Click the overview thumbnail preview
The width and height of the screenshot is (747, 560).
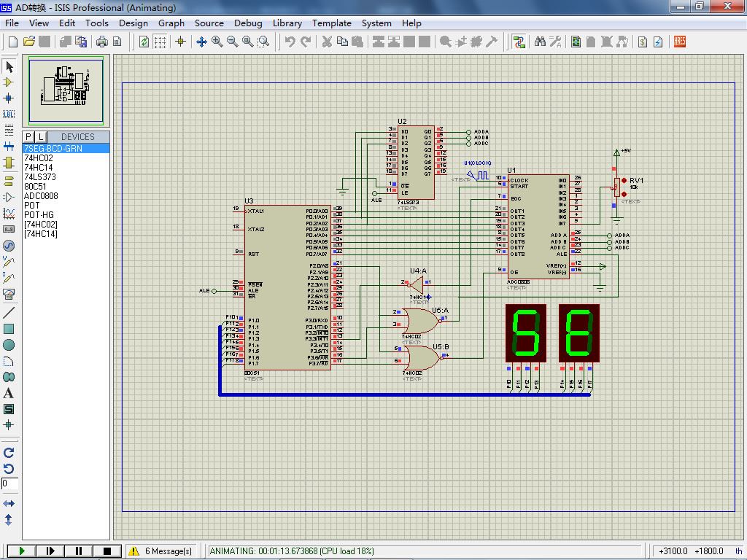66,90
